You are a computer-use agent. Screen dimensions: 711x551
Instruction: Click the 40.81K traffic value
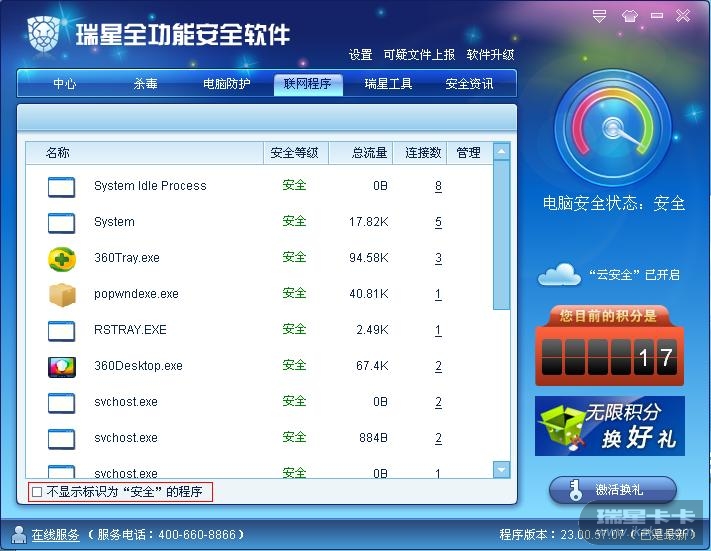pyautogui.click(x=369, y=294)
